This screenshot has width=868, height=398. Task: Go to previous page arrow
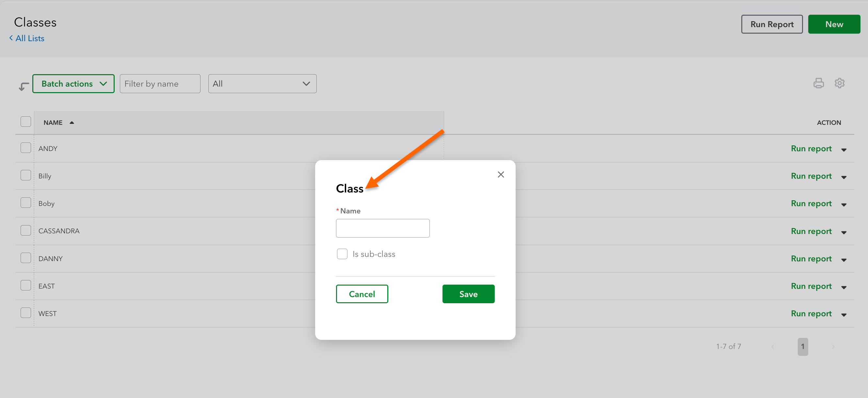[773, 347]
